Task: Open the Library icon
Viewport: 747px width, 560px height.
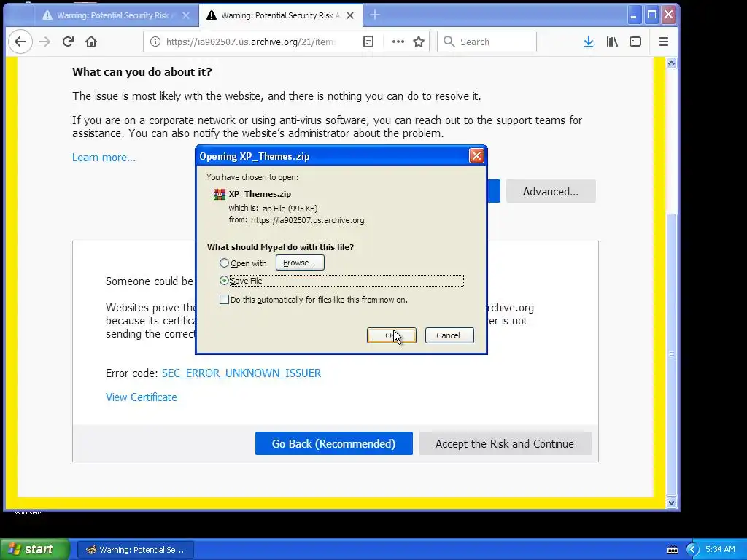Action: pyautogui.click(x=612, y=42)
